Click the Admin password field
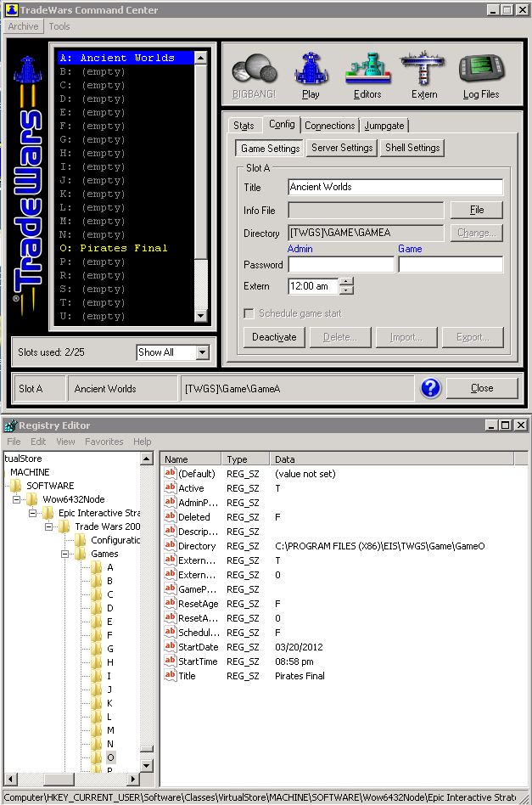This screenshot has width=532, height=805. (x=341, y=264)
